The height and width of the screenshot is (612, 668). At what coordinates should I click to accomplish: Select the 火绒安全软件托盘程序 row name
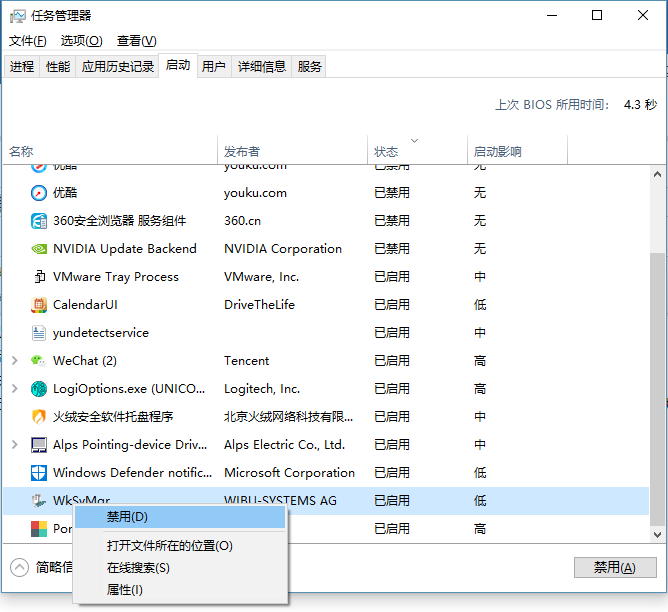tap(113, 417)
